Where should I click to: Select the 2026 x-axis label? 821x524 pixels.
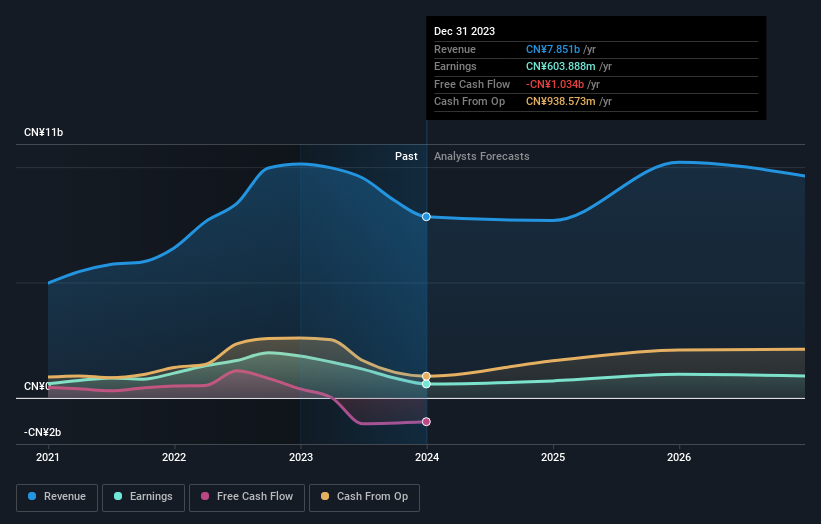(679, 458)
